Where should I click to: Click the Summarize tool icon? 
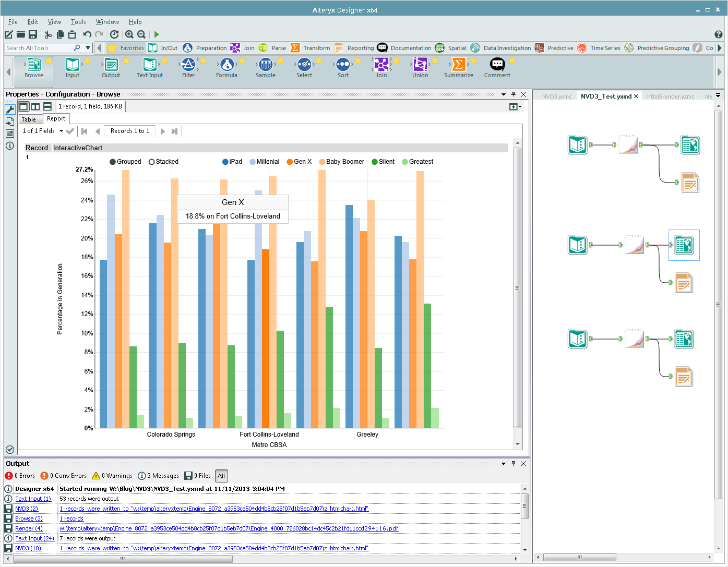pos(458,65)
